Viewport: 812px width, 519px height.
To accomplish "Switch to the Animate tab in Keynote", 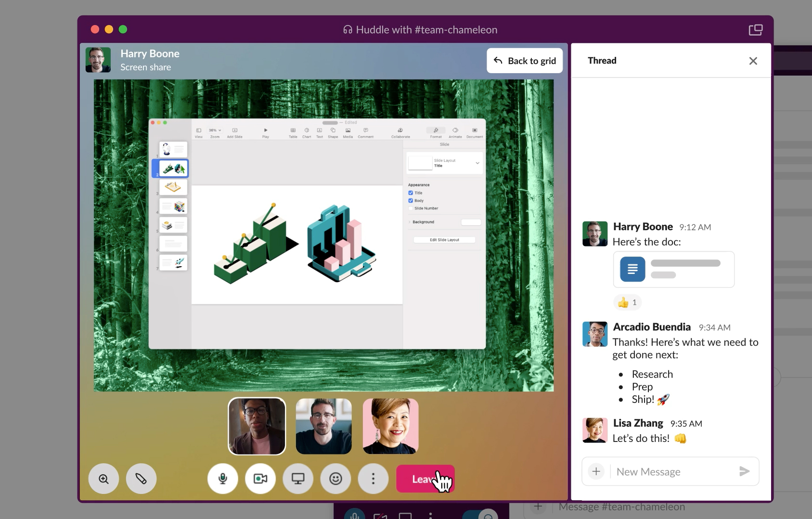I will click(x=455, y=131).
